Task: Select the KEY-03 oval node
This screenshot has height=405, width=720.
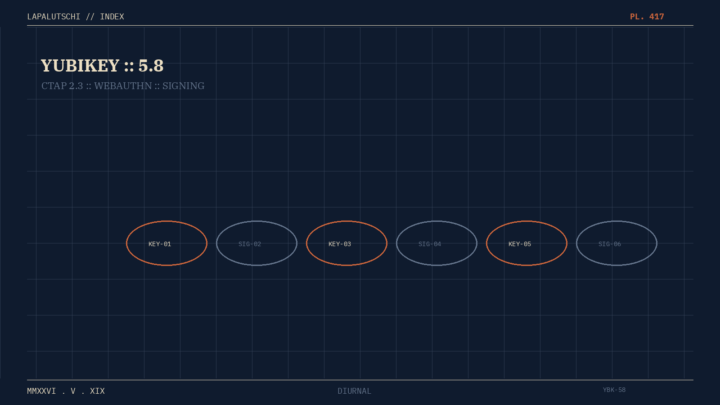Action: [x=347, y=243]
